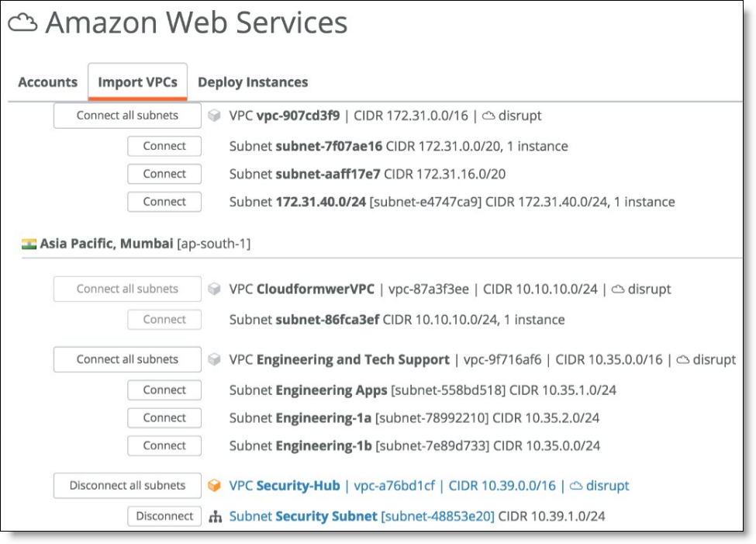Viewport: 756px width, 544px height.
Task: Click the 'Subnet subnet-86fca3ef' text
Action: (x=304, y=320)
